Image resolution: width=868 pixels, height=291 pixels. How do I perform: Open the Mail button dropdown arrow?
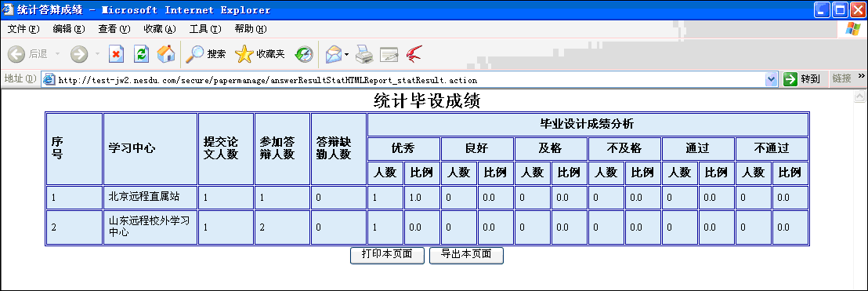point(346,54)
